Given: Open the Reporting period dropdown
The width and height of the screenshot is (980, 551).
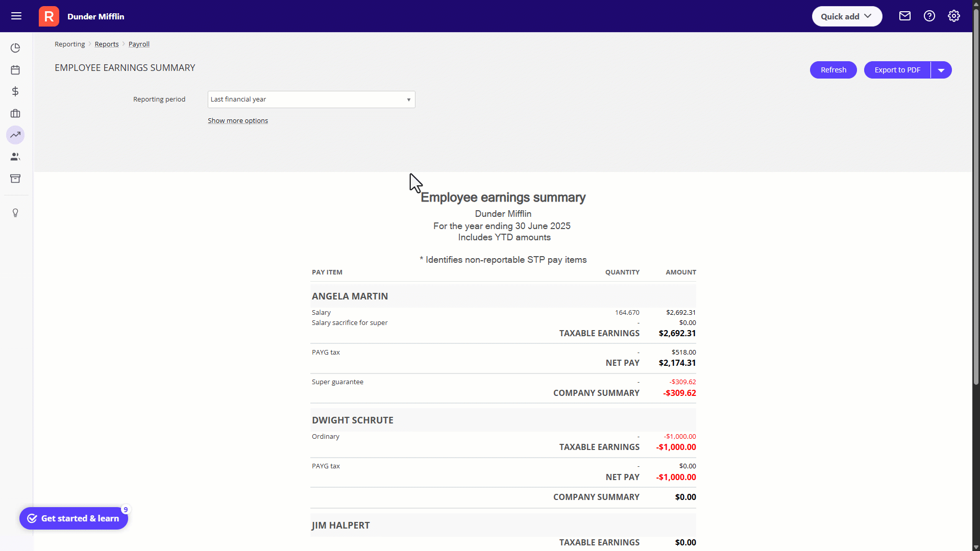Looking at the screenshot, I should tap(311, 99).
